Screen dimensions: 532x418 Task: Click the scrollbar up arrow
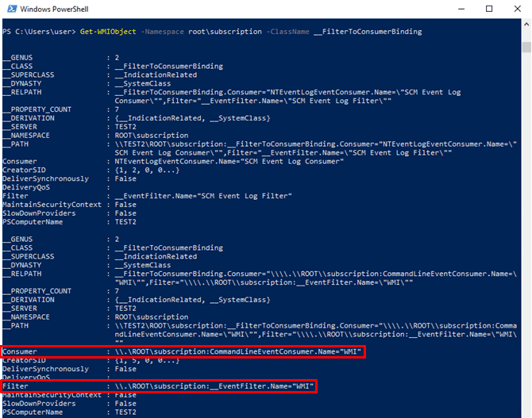coord(526,24)
